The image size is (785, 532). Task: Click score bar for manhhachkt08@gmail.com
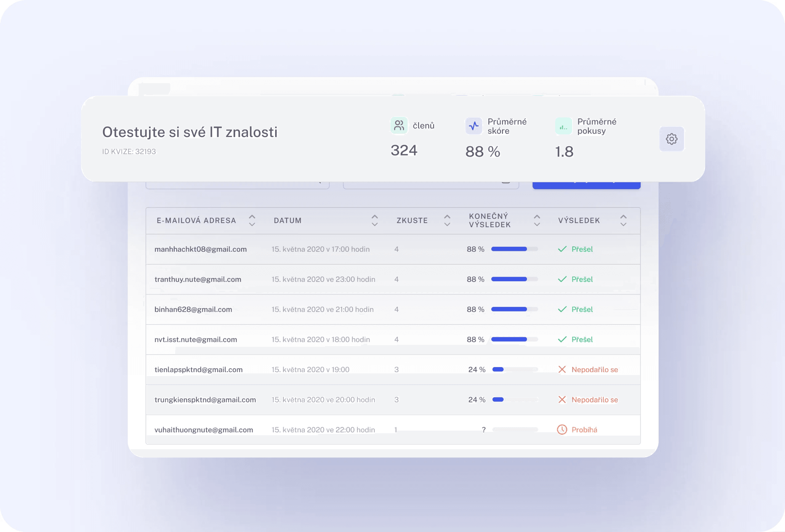tap(515, 249)
